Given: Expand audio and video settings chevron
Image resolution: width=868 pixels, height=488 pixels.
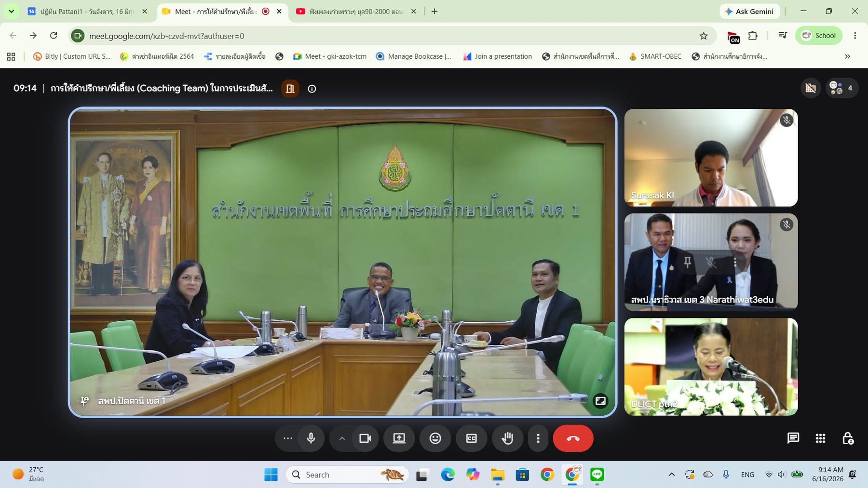Looking at the screenshot, I should click(342, 438).
